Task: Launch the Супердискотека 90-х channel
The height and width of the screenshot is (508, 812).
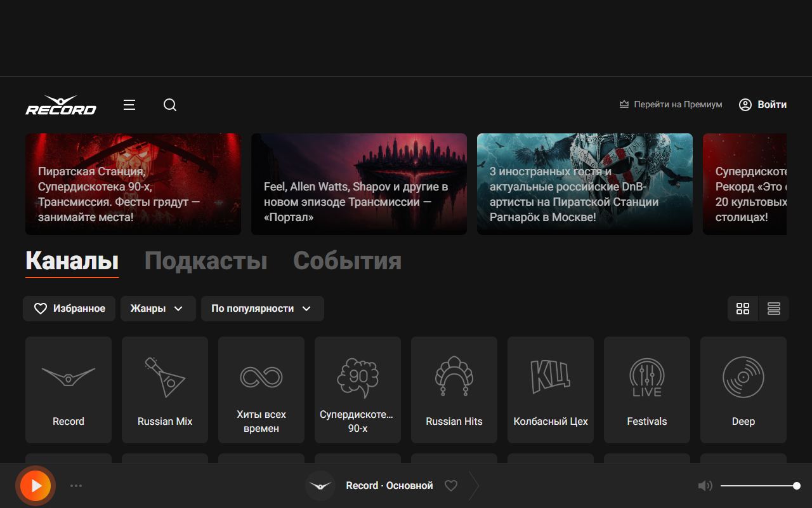Action: (x=358, y=390)
